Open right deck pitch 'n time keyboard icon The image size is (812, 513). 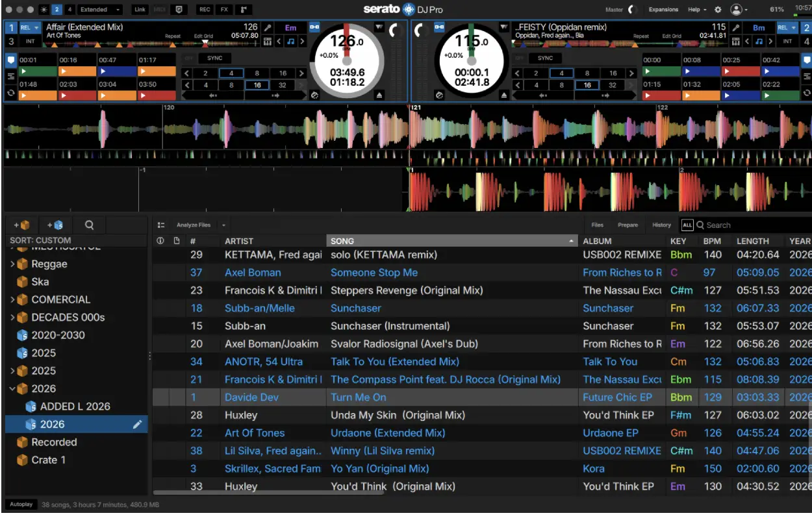coord(735,42)
